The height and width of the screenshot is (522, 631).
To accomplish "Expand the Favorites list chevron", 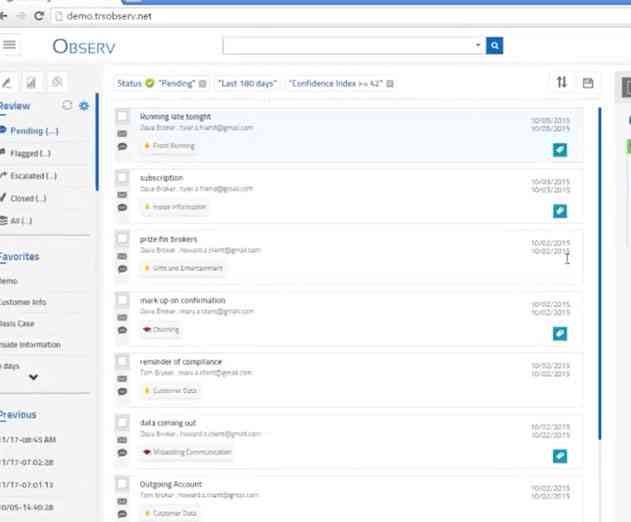I will [x=33, y=377].
